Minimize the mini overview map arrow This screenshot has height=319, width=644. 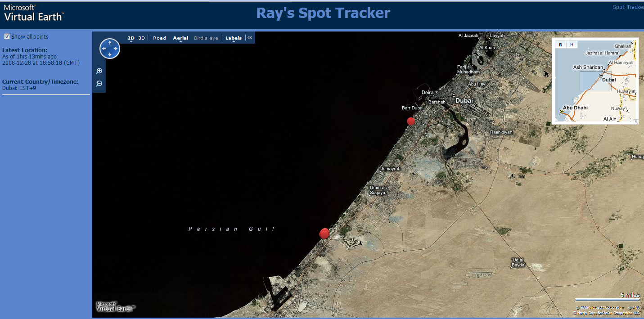636,122
